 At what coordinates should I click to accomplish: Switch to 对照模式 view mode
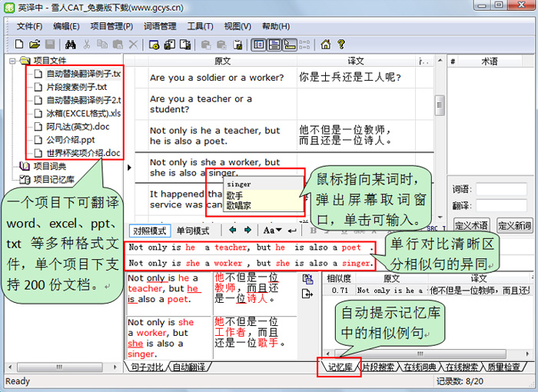(x=149, y=231)
